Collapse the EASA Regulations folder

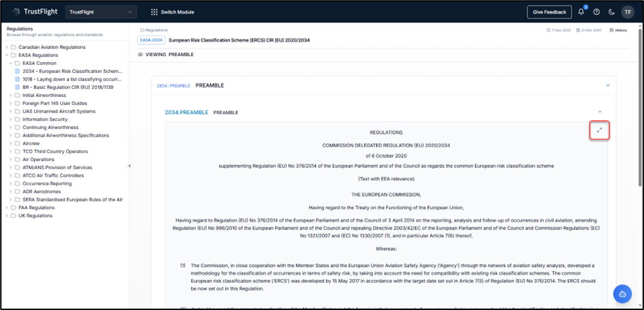pos(7,55)
